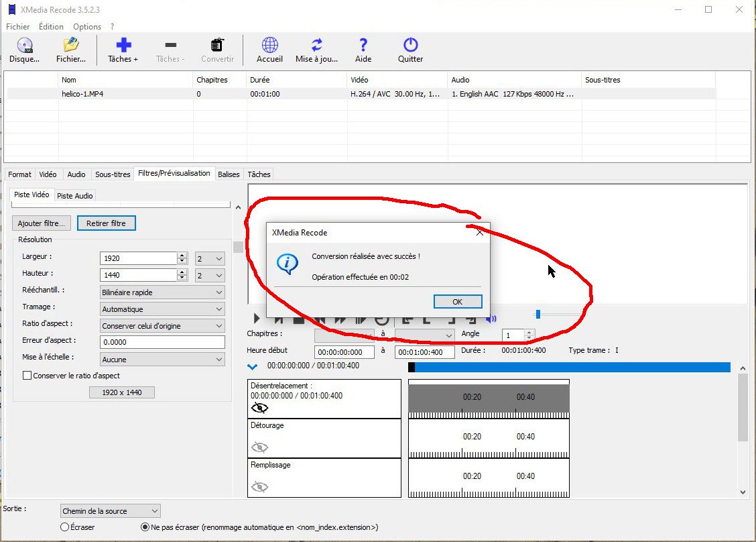Click the Durée column header
The width and height of the screenshot is (756, 542).
pos(296,80)
